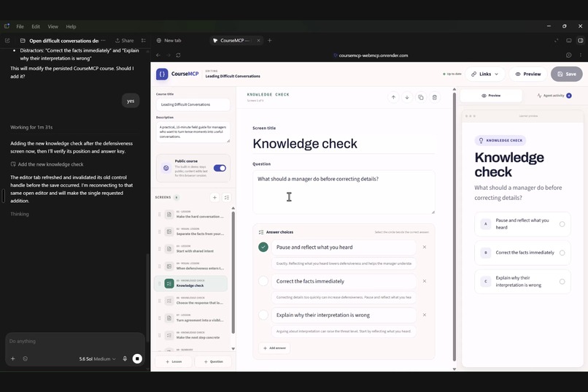This screenshot has height=392, width=588.
Task: Click the green Knowledge check screen icon
Action: coord(169,283)
